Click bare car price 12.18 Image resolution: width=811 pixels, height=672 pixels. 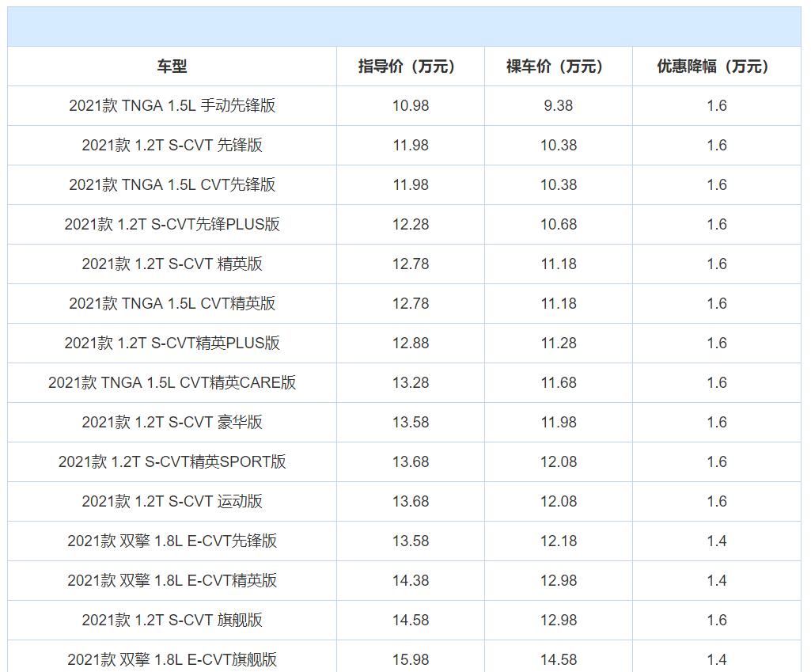pyautogui.click(x=559, y=541)
